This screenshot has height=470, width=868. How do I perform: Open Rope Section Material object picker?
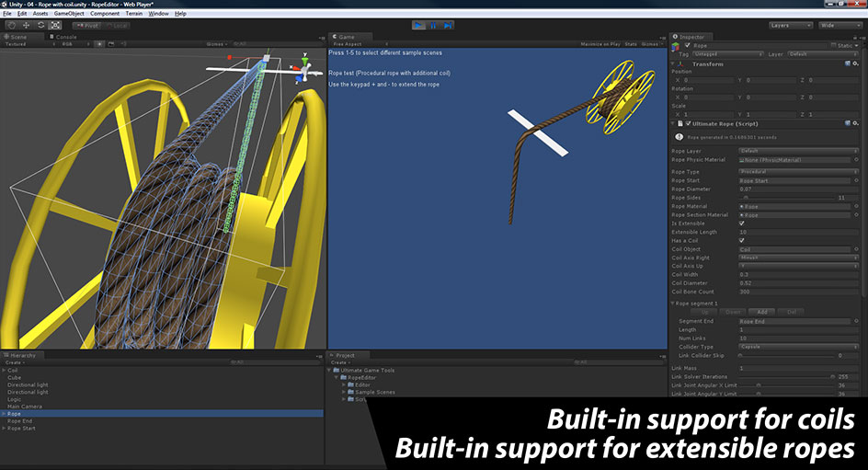click(856, 215)
